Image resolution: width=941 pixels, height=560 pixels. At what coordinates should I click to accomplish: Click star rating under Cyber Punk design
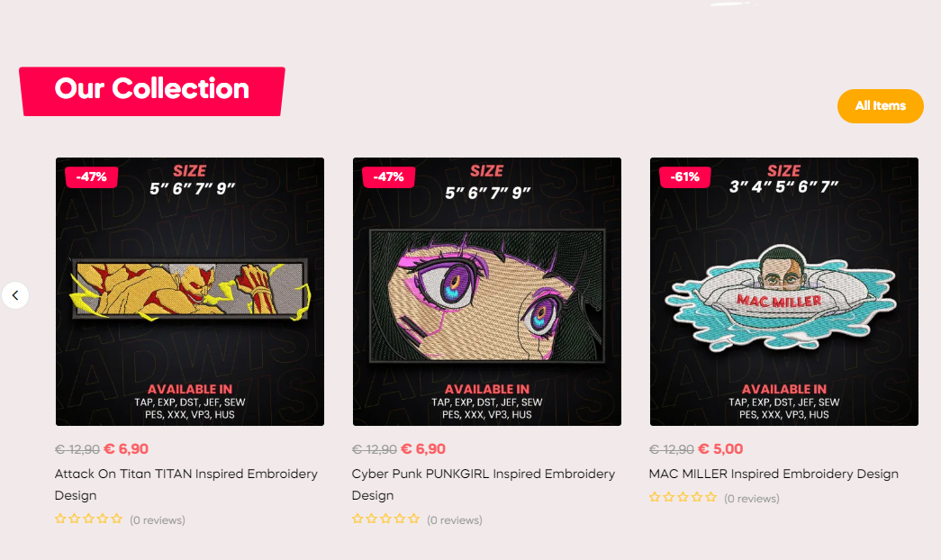point(385,519)
